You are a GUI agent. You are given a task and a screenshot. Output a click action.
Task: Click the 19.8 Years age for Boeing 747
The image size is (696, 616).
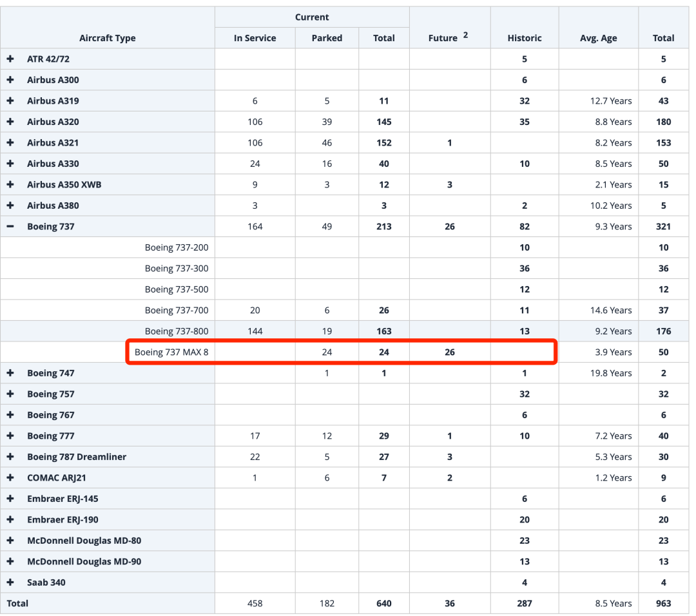click(611, 373)
